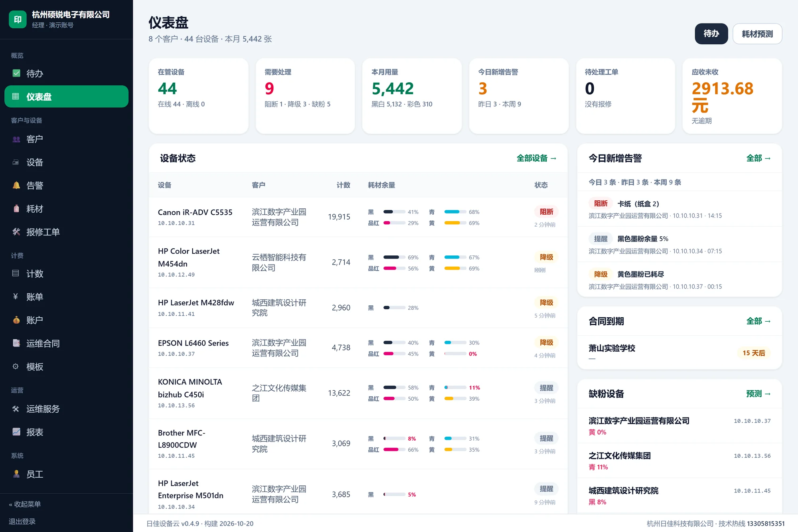This screenshot has height=532, width=798.
Task: Click the 报表 chart icon in sidebar
Action: 16,432
